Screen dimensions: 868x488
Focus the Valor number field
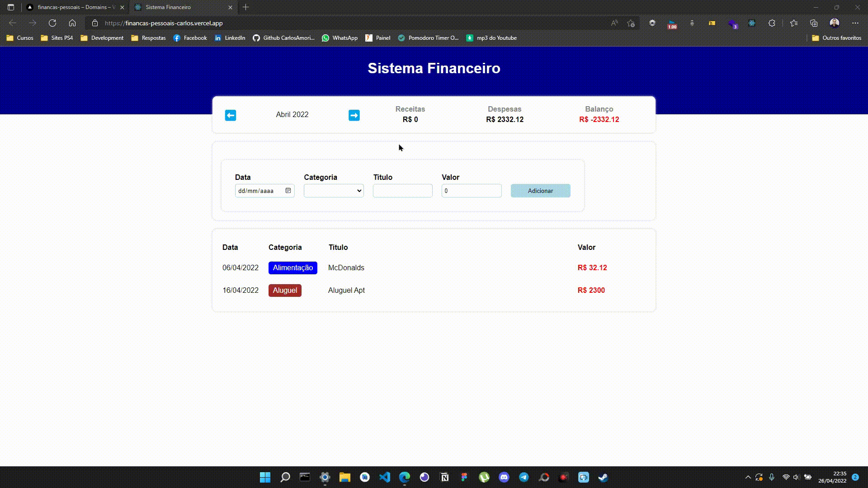point(472,191)
